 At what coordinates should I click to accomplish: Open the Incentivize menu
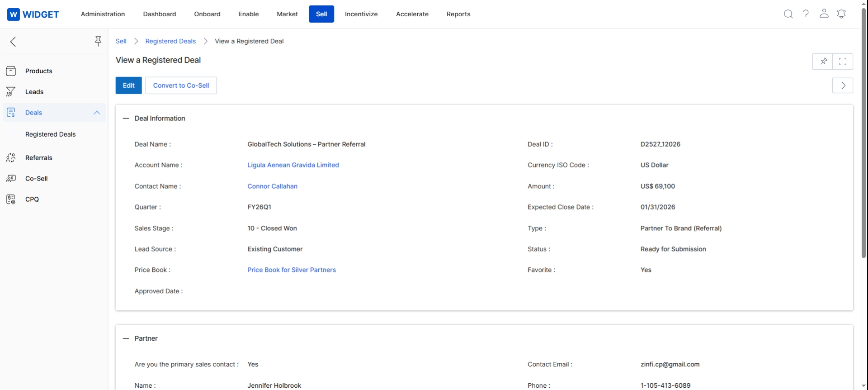pos(361,14)
